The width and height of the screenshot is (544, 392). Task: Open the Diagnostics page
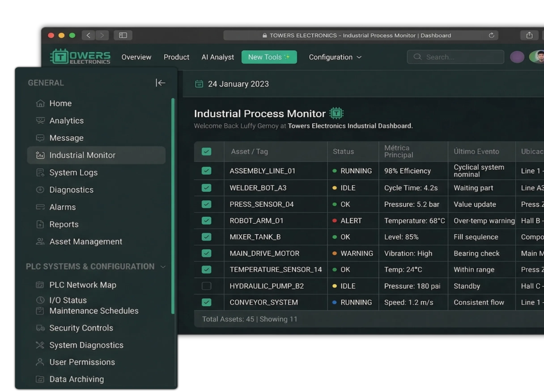click(71, 190)
